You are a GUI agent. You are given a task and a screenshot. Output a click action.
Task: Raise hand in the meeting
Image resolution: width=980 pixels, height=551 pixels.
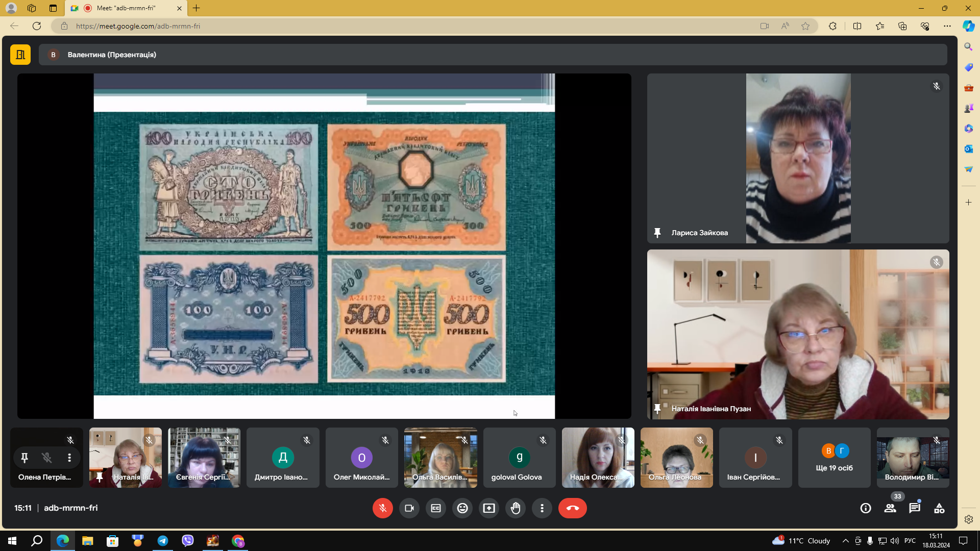[516, 508]
